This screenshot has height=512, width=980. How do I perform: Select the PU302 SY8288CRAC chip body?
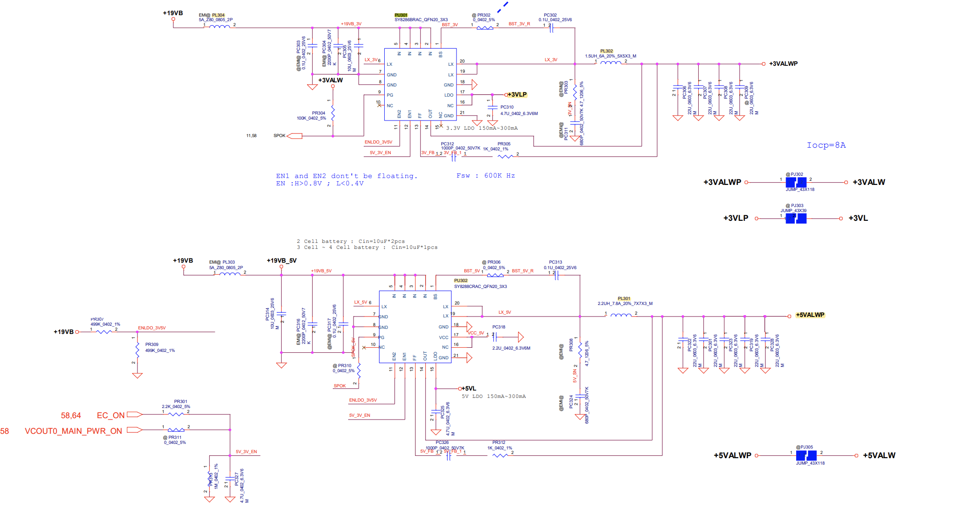point(415,327)
